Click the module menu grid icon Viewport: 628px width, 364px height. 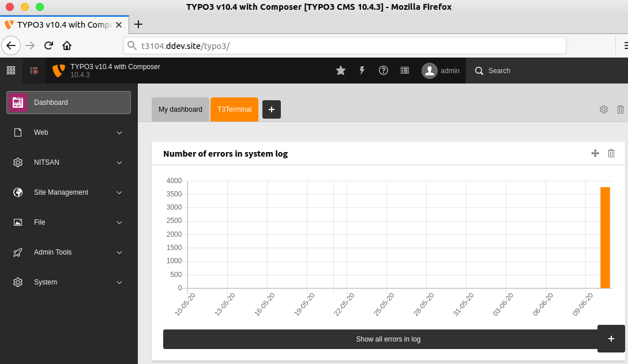(x=10, y=70)
